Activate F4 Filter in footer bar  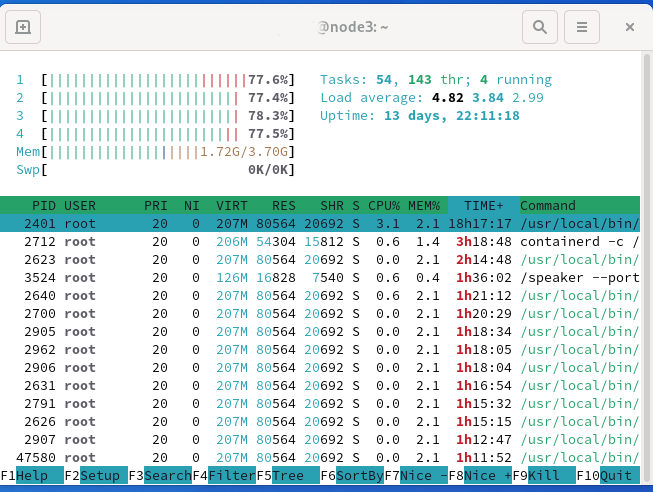pos(224,475)
